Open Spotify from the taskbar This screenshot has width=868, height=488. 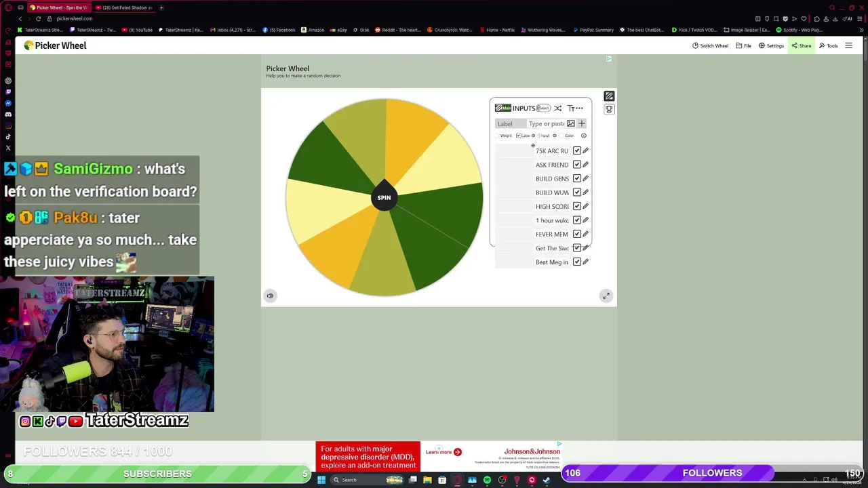(x=487, y=480)
